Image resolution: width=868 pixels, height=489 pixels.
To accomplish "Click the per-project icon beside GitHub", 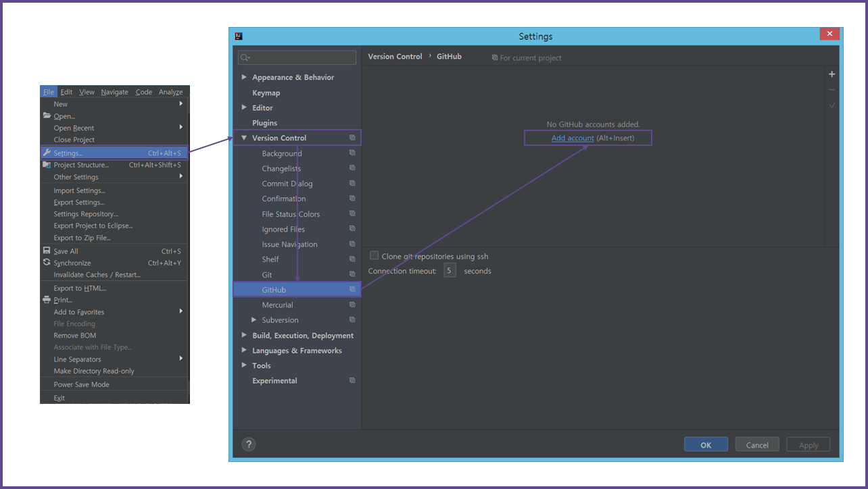I will (x=352, y=290).
